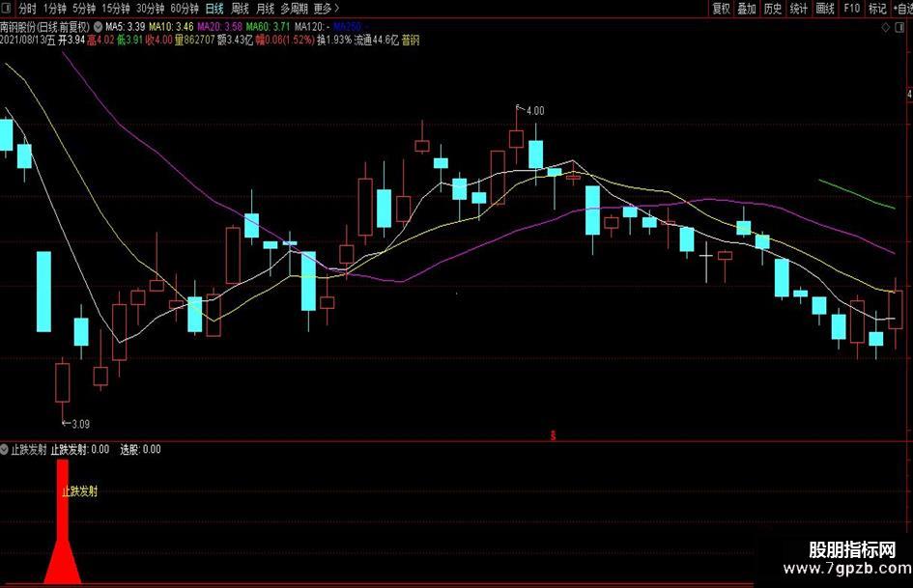The image size is (913, 588).
Task: Switch to the 周线 weekly chart
Action: pyautogui.click(x=240, y=9)
